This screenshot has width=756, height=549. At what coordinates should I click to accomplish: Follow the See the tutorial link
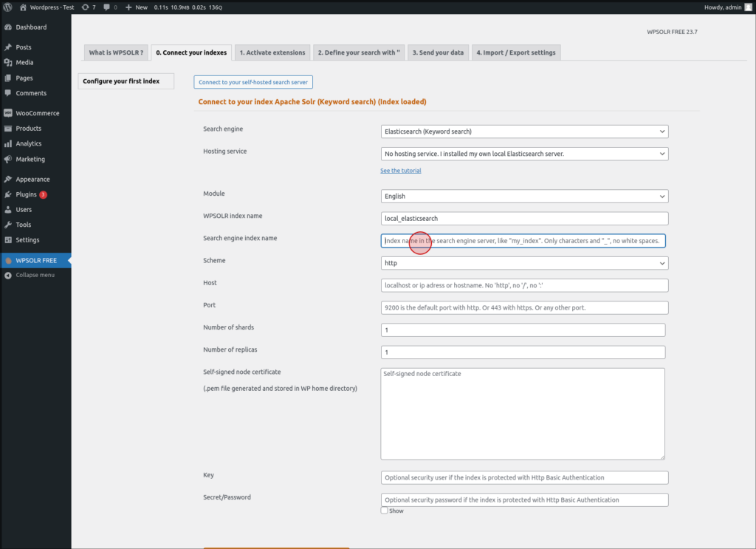401,170
